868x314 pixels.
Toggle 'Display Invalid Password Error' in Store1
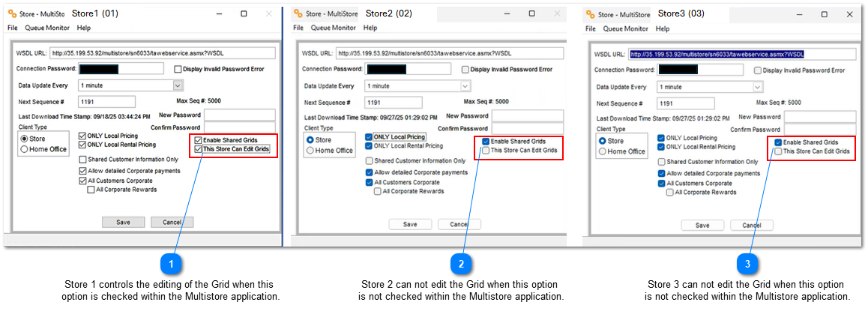pyautogui.click(x=178, y=69)
